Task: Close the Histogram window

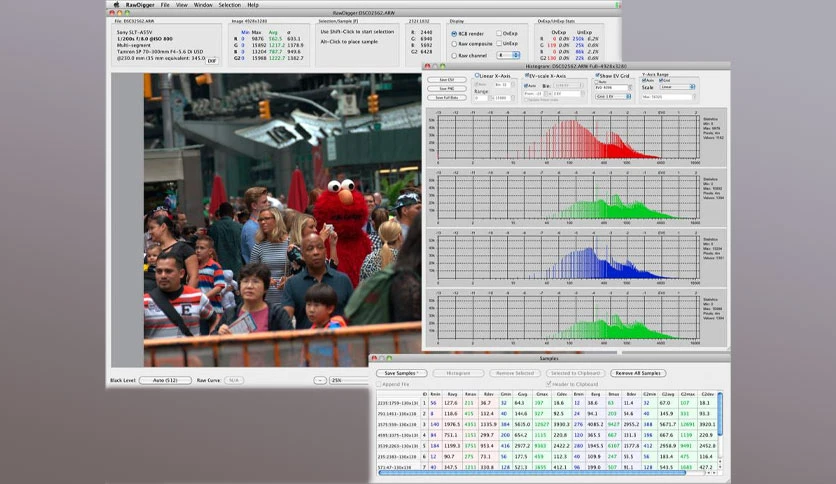Action: (x=427, y=66)
